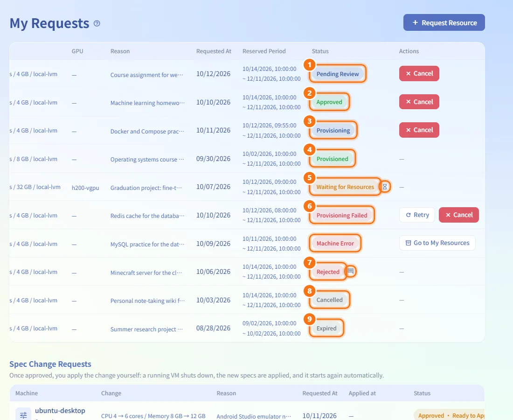The image size is (513, 420).
Task: Click the Status column header in My Requests
Action: [320, 51]
